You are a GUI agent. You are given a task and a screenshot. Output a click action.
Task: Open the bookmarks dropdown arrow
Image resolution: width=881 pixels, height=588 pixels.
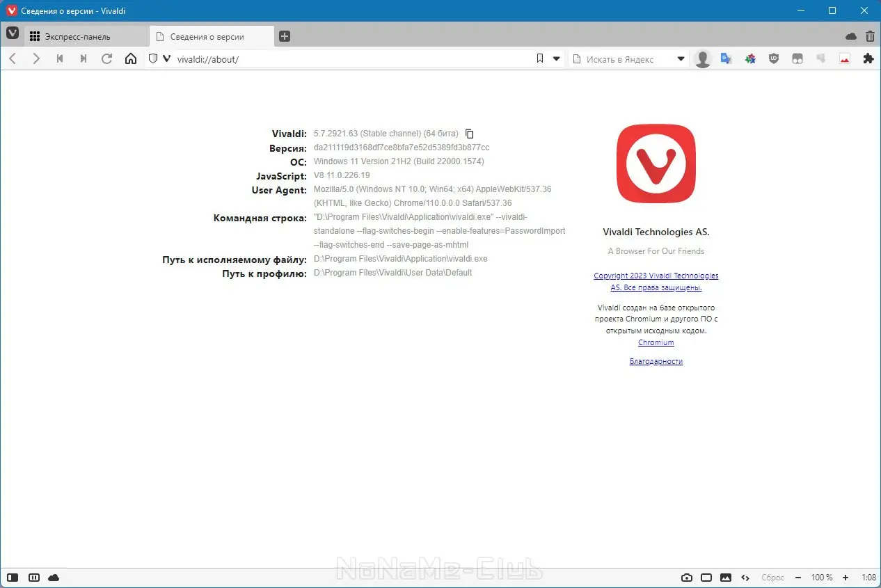click(555, 58)
